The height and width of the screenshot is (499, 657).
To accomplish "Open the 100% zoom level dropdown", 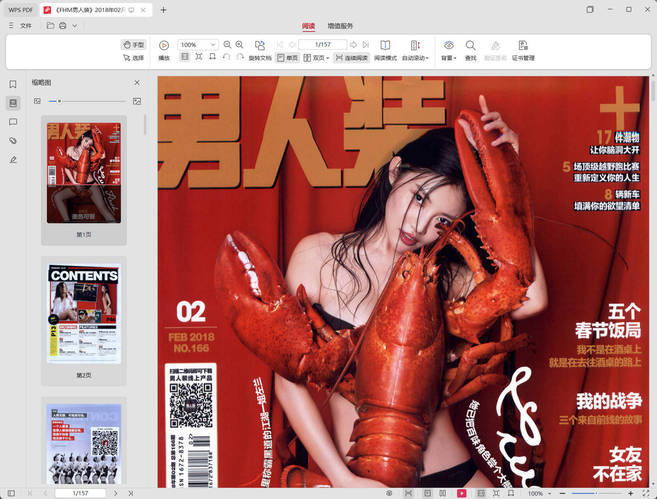I will 198,45.
